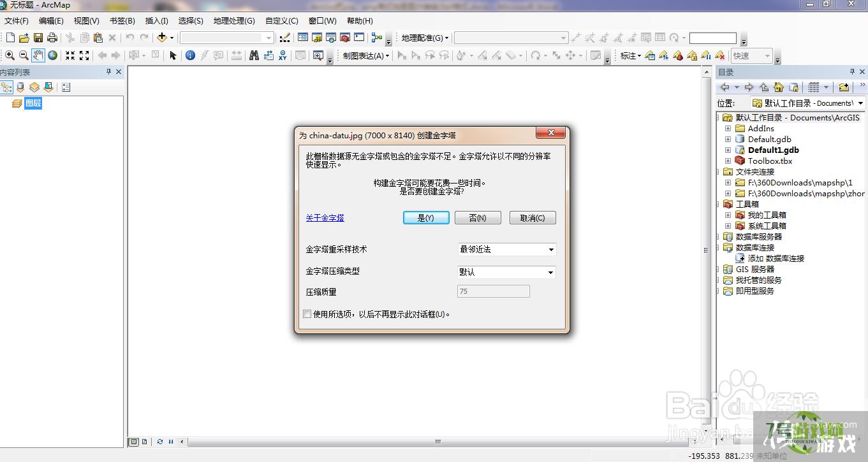The width and height of the screenshot is (868, 462).
Task: Check the do-not-show-dialog-again checkbox
Action: click(307, 314)
